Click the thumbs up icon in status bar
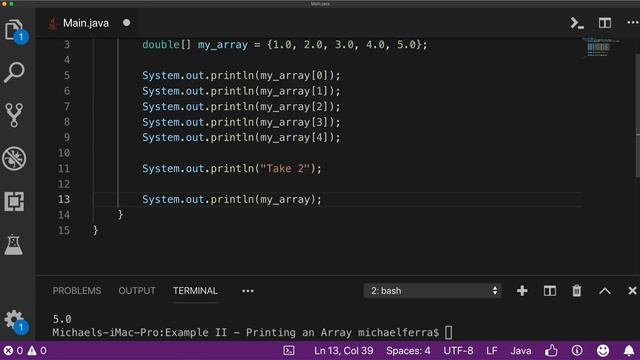640x360 pixels. [551, 350]
